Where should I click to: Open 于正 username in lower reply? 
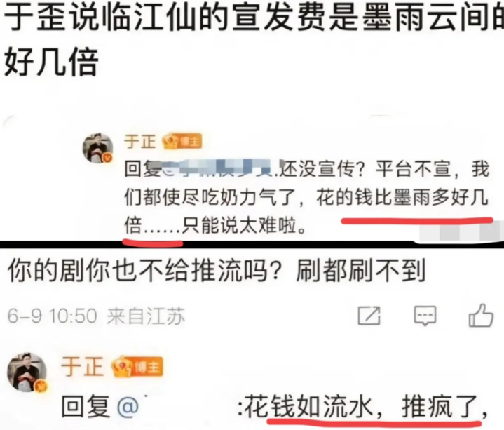tap(82, 367)
